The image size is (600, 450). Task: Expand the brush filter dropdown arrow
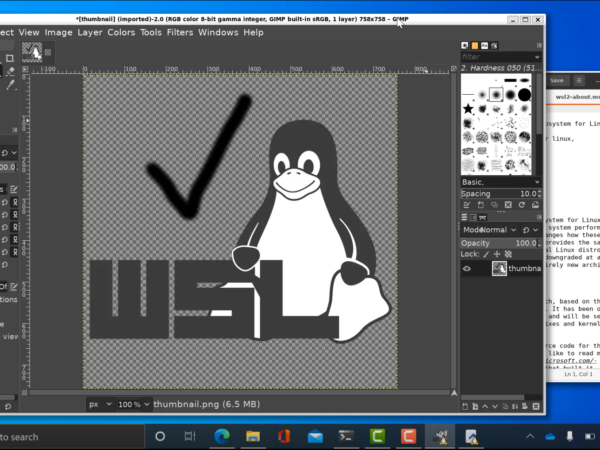(537, 57)
